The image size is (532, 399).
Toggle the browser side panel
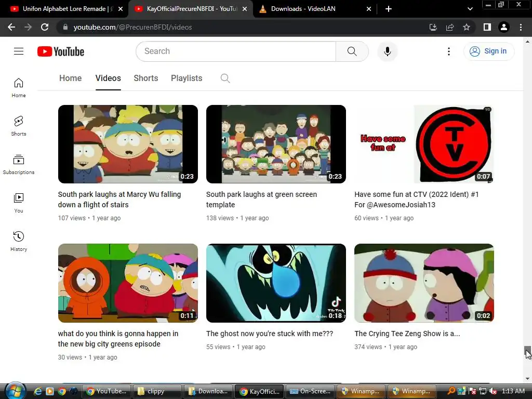[x=487, y=27]
